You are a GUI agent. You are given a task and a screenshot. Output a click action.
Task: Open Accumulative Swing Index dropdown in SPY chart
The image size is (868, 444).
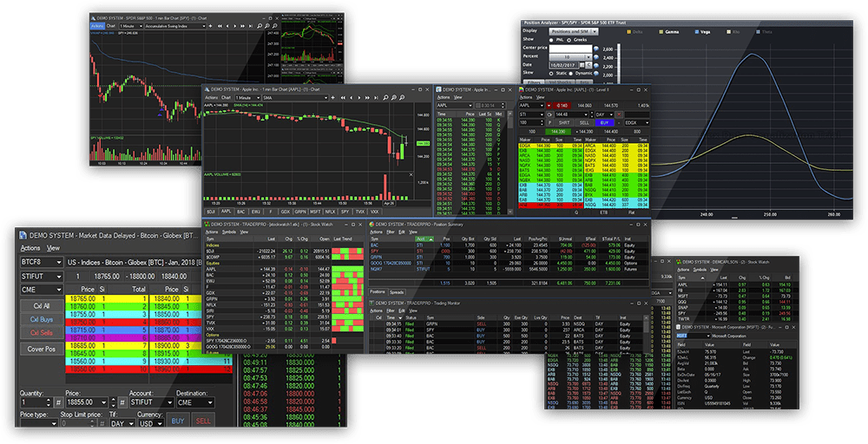click(x=175, y=26)
